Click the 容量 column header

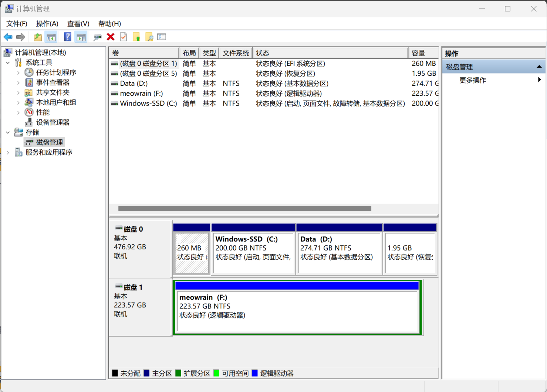pos(419,53)
